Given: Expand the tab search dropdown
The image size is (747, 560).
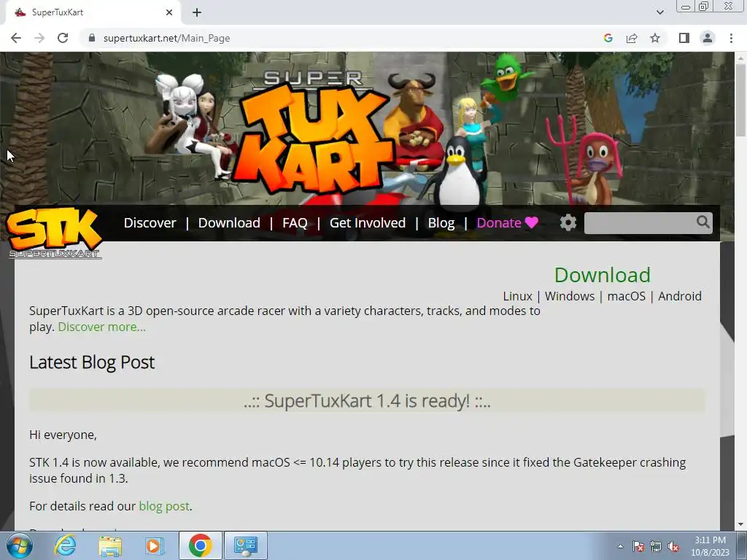Looking at the screenshot, I should (x=659, y=12).
